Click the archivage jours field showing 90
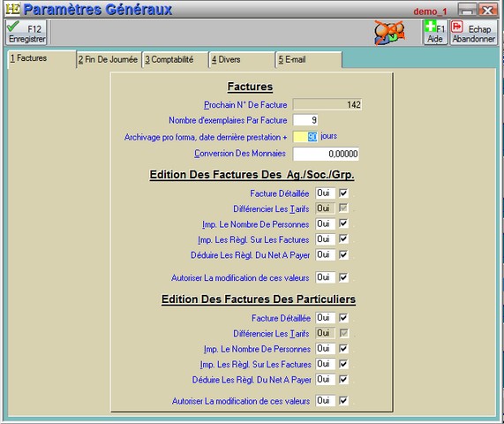This screenshot has height=424, width=504. click(305, 137)
